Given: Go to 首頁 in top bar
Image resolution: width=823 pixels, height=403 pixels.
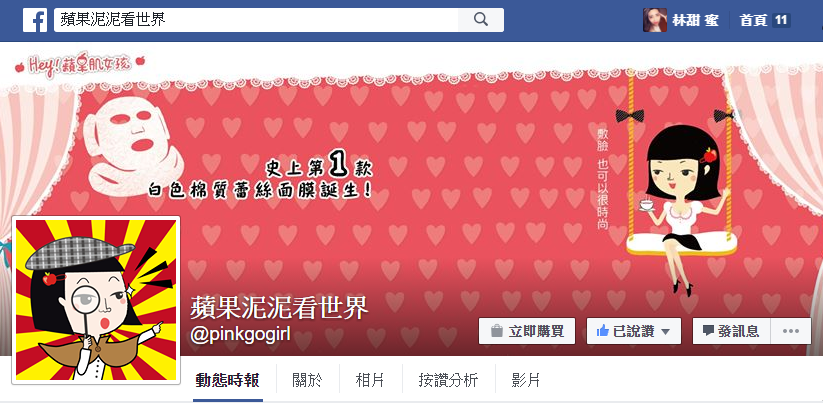Looking at the screenshot, I should 754,20.
